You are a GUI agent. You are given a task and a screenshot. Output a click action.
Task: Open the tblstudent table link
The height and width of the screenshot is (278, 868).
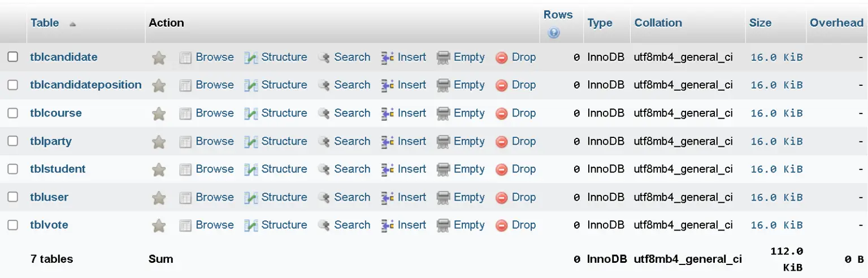pyautogui.click(x=58, y=169)
